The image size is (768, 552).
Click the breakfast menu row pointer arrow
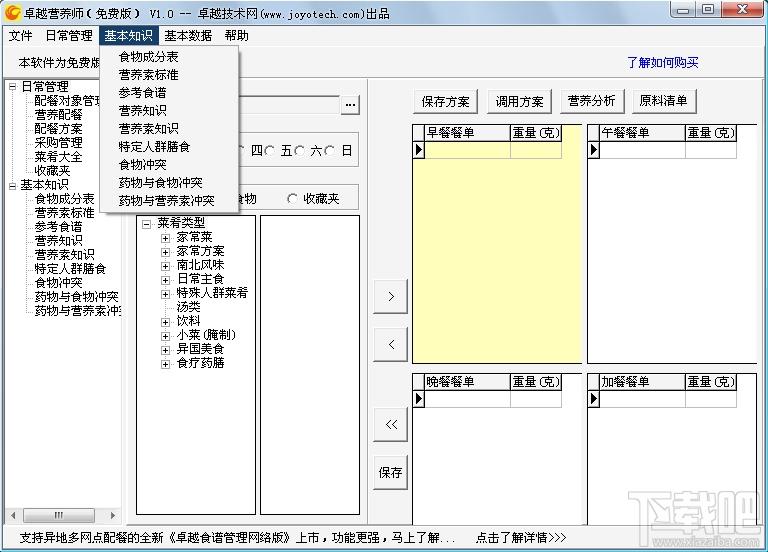coord(418,149)
